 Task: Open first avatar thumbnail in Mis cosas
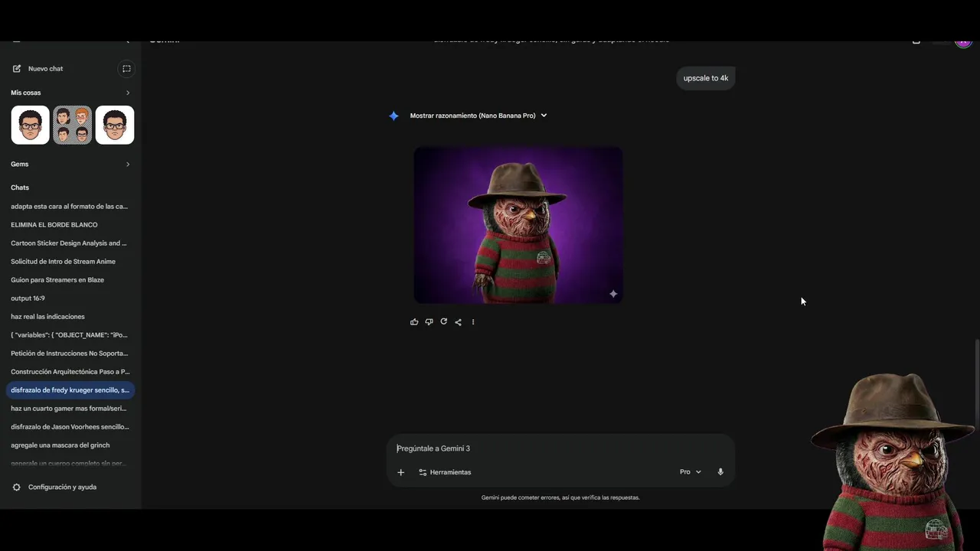tap(30, 125)
